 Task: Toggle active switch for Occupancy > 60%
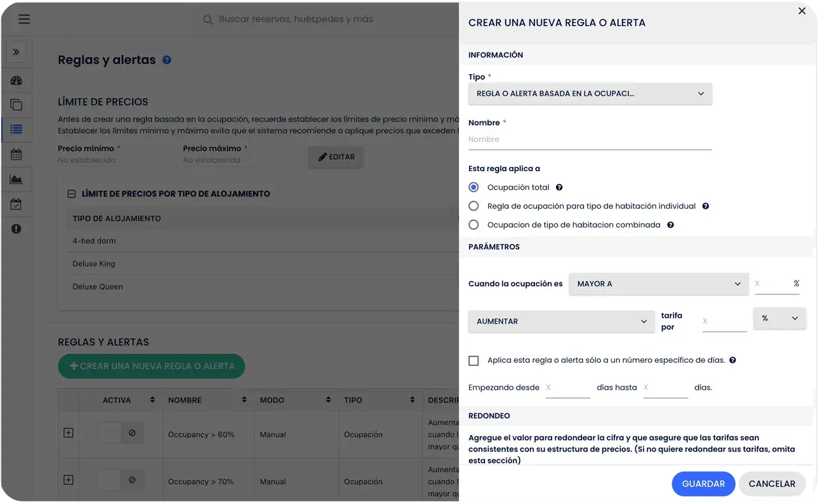tap(120, 433)
